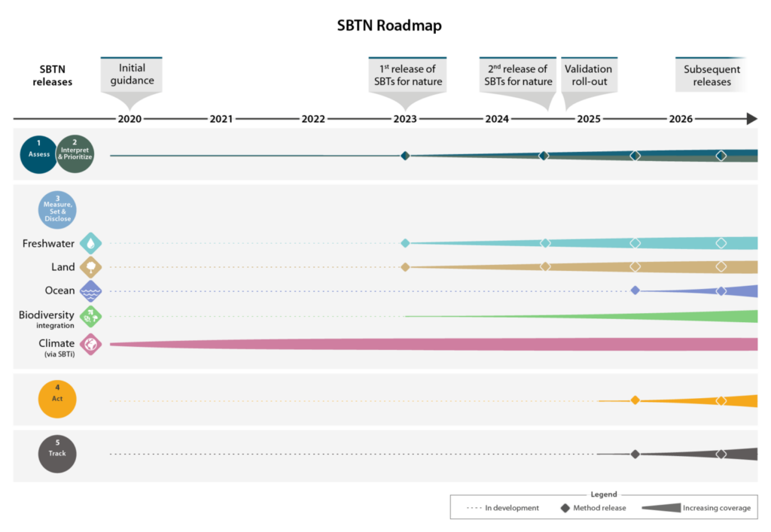Screen dimensions: 771x532
Task: Click the Subsequent releases callout
Action: click(711, 75)
